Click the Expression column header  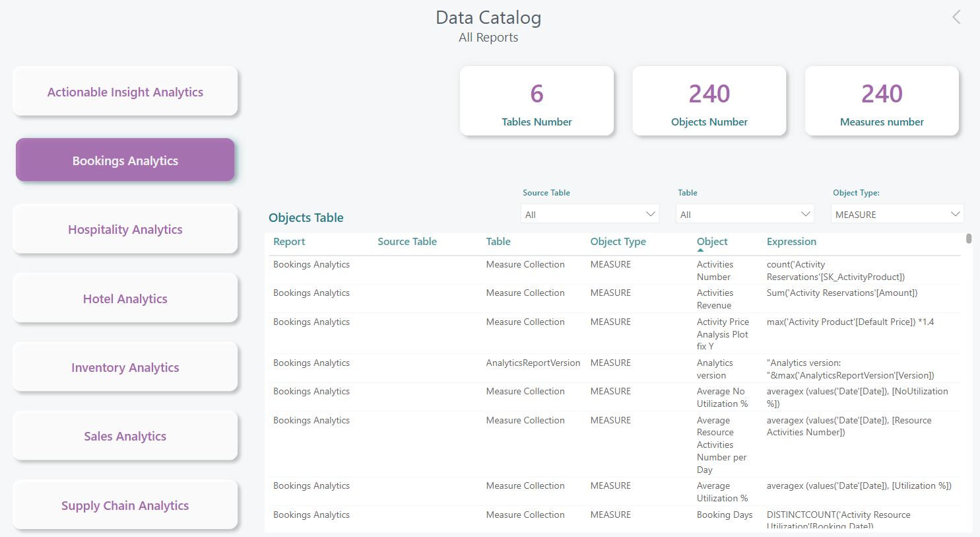tap(791, 242)
